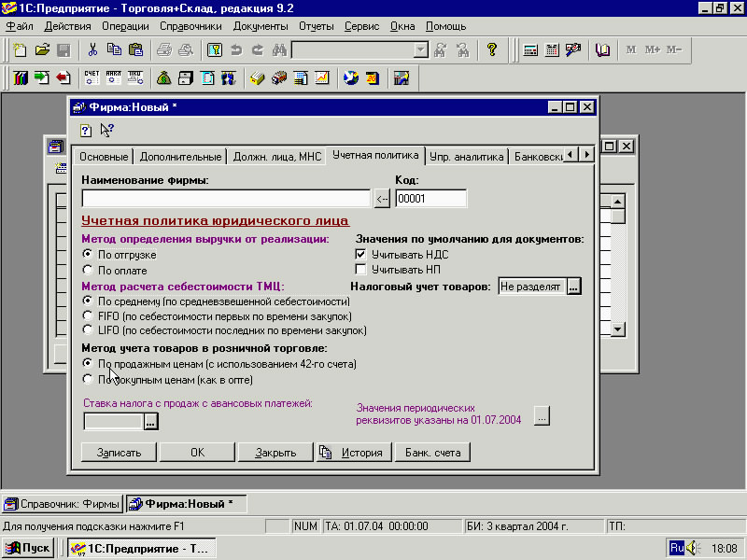Click the delivery truck icon
747x560 pixels.
pos(279,77)
